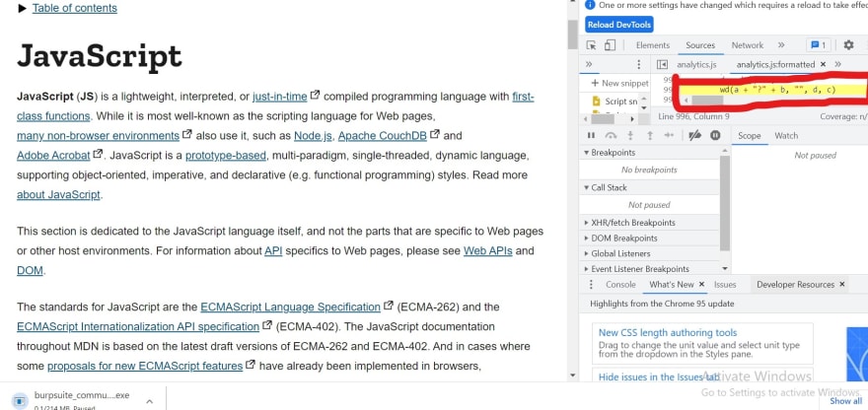Open Hide issues in the Issues tab link
Image resolution: width=868 pixels, height=410 pixels.
[659, 376]
